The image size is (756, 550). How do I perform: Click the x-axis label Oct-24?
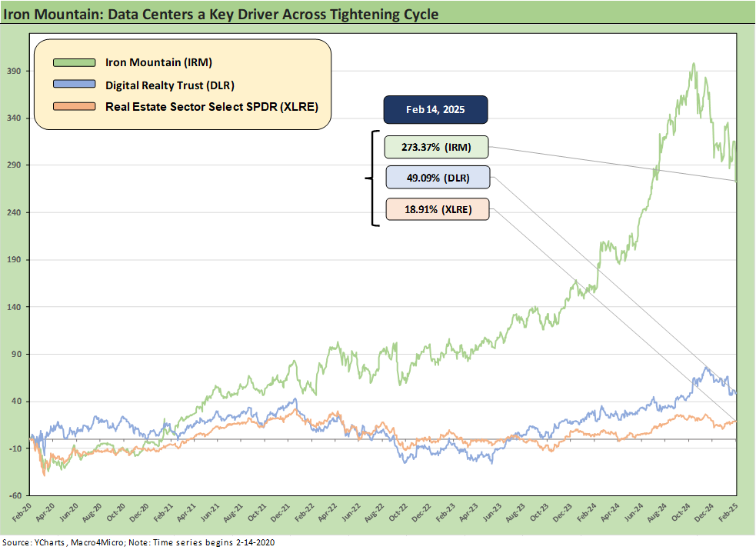pyautogui.click(x=681, y=512)
